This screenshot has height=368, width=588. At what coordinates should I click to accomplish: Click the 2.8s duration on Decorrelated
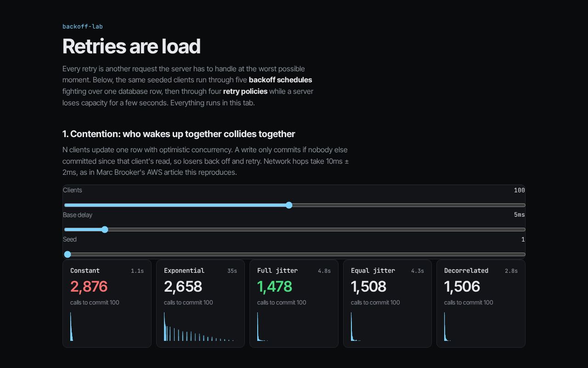click(x=511, y=271)
